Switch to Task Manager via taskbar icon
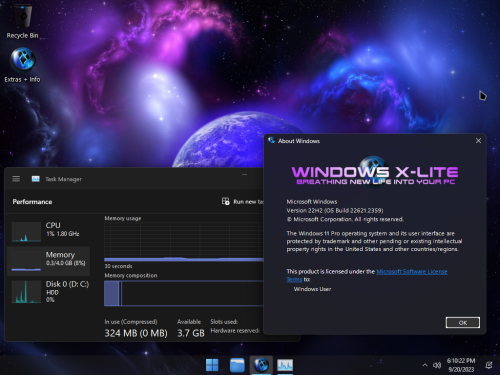The image size is (500, 375). point(285,365)
